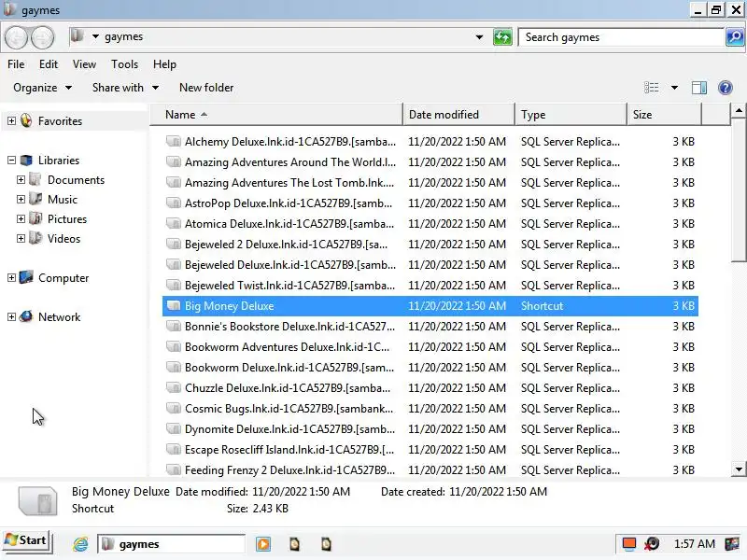Expand the Favorites tree node

(x=11, y=121)
